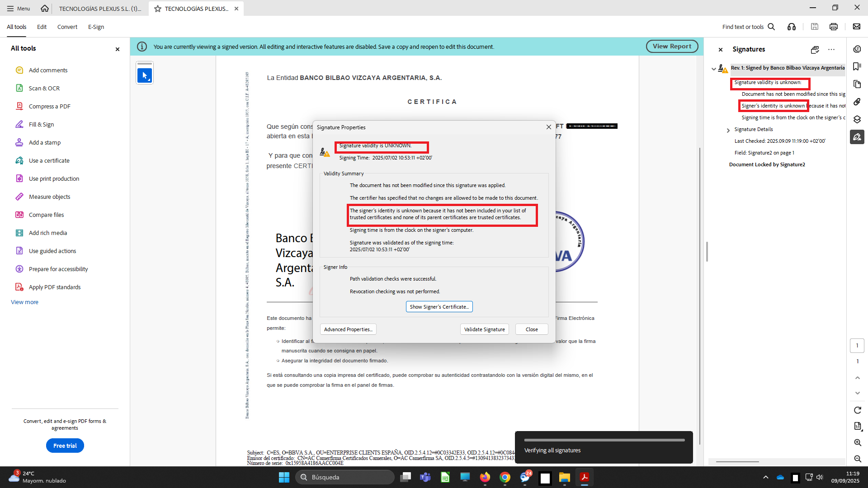The height and width of the screenshot is (488, 868).
Task: Click the View more link
Action: [24, 302]
